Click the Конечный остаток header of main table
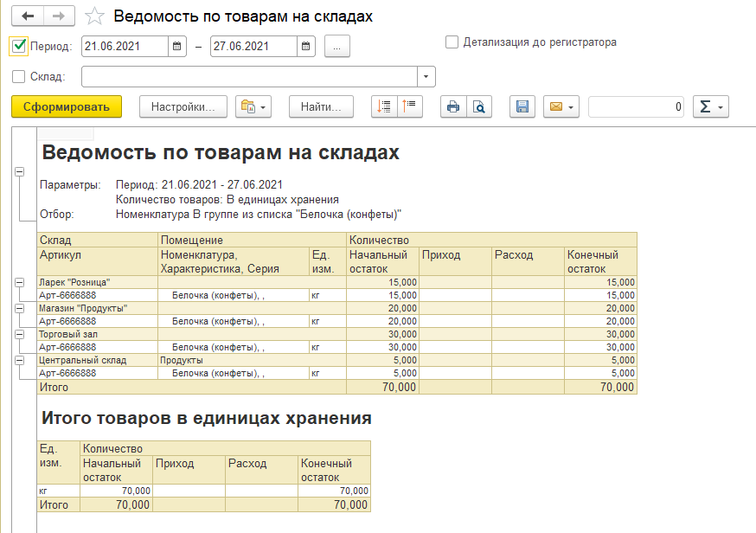The height and width of the screenshot is (533, 756). point(601,261)
